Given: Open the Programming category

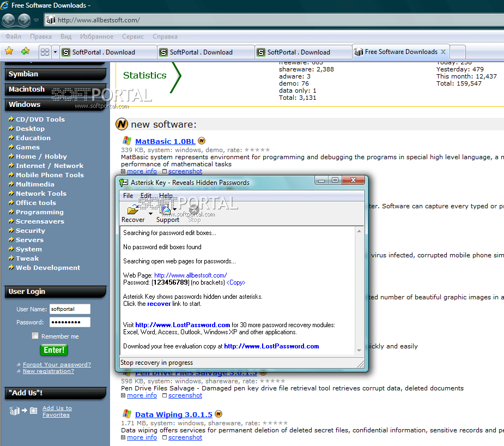Looking at the screenshot, I should (x=40, y=212).
